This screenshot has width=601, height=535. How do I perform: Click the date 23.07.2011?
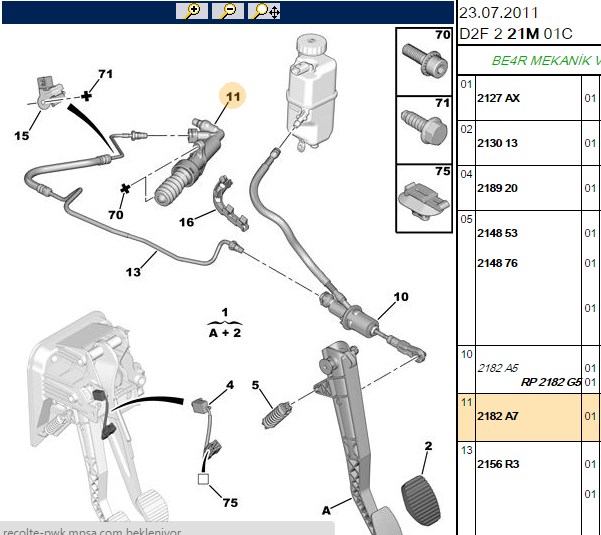[498, 13]
